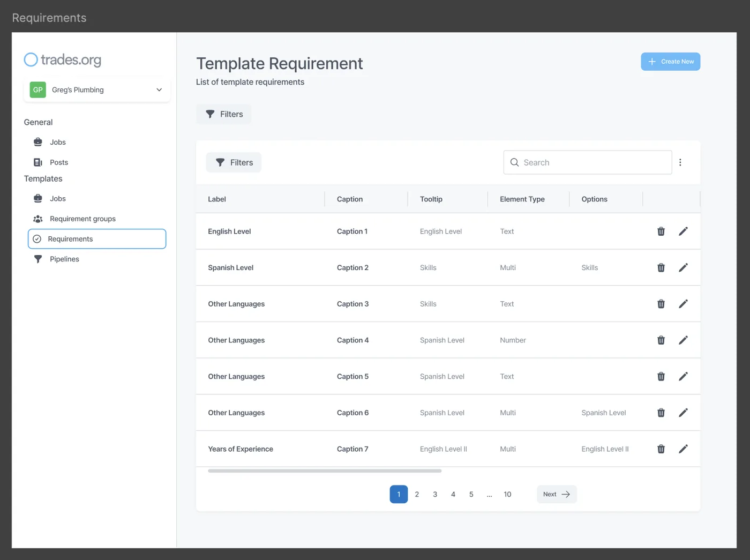The image size is (750, 560).
Task: Click the trades.org logo
Action: pos(63,59)
